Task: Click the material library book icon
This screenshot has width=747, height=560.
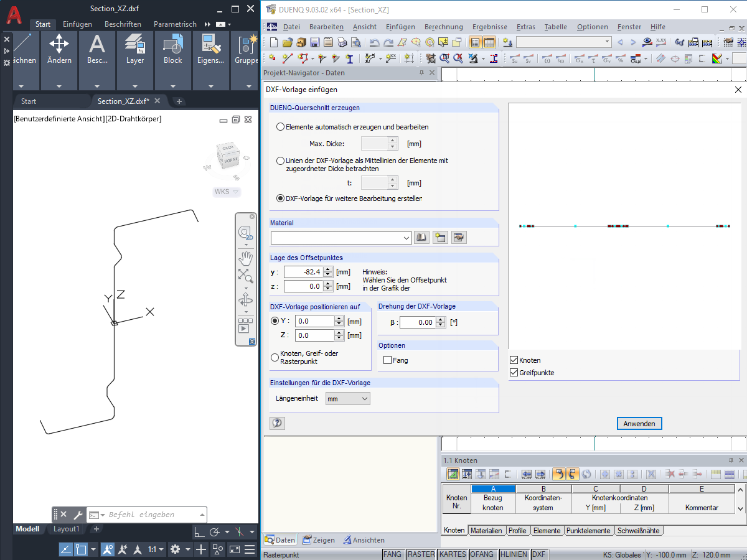Action: pos(422,238)
